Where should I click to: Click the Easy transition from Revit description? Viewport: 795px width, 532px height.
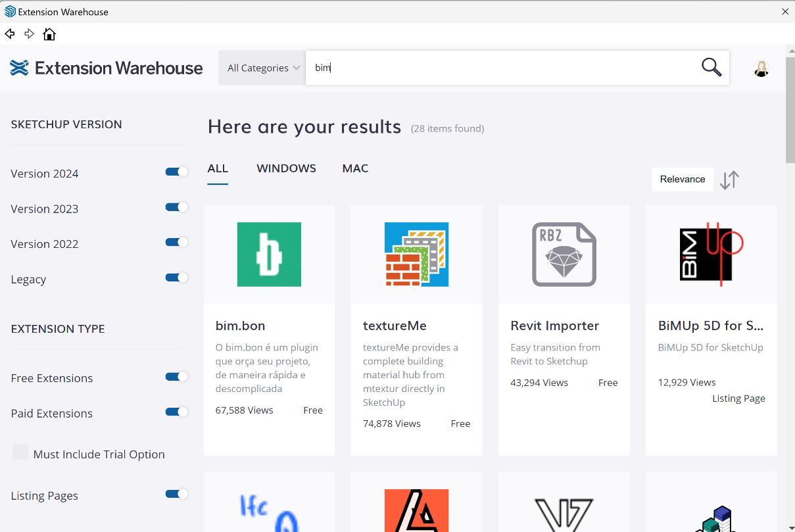coord(556,354)
